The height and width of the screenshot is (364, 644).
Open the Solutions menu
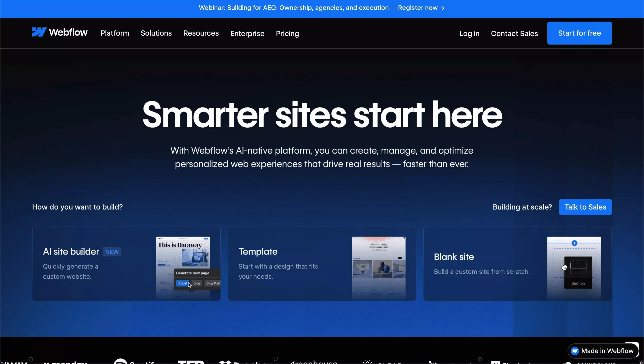pyautogui.click(x=156, y=33)
